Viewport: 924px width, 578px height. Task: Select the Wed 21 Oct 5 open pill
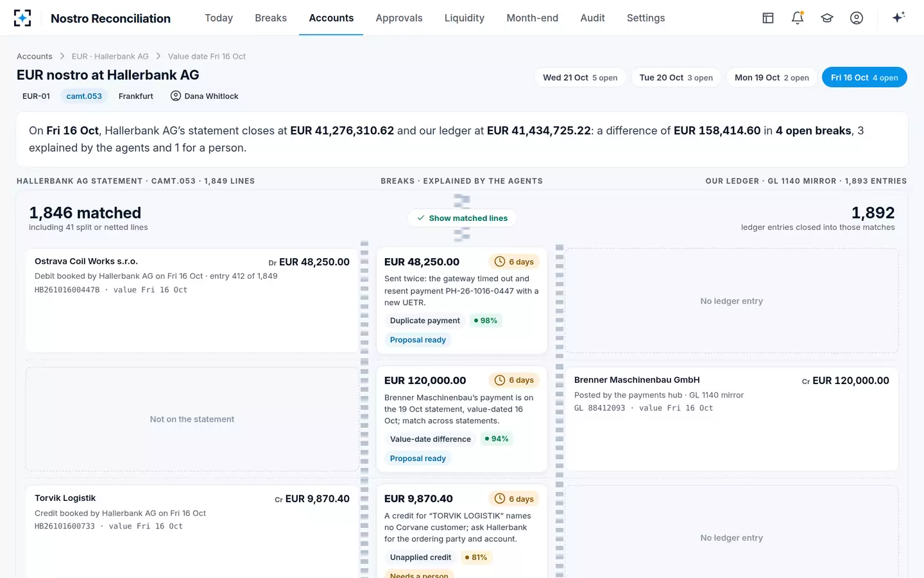click(x=580, y=78)
